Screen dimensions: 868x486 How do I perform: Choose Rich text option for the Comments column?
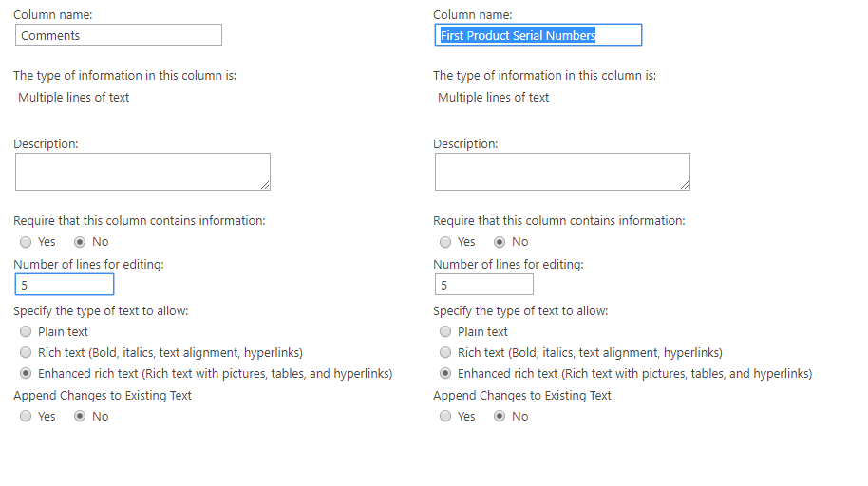[x=26, y=353]
